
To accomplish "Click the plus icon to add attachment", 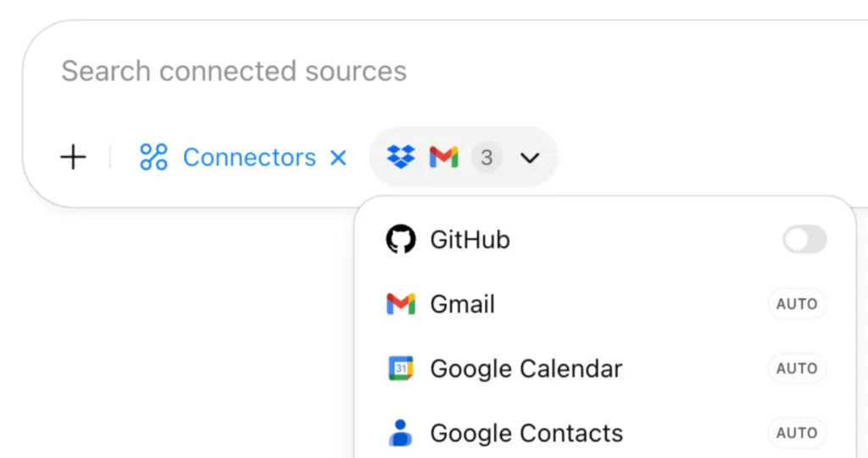I will [x=73, y=157].
